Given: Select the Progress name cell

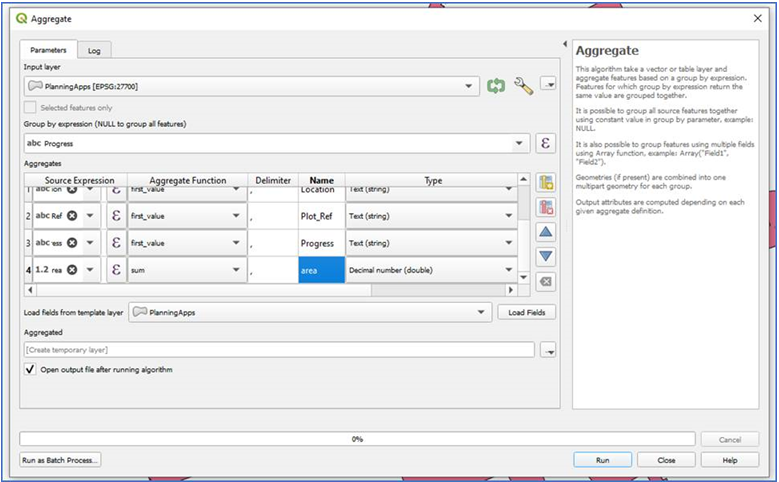Looking at the screenshot, I should coord(321,243).
